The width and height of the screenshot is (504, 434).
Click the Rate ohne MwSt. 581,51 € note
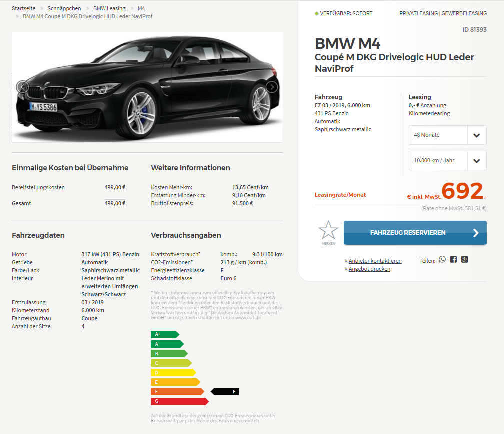(x=454, y=208)
